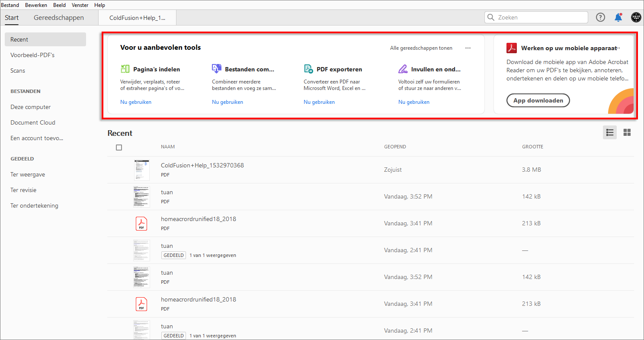Switch to list view icon

pos(610,132)
